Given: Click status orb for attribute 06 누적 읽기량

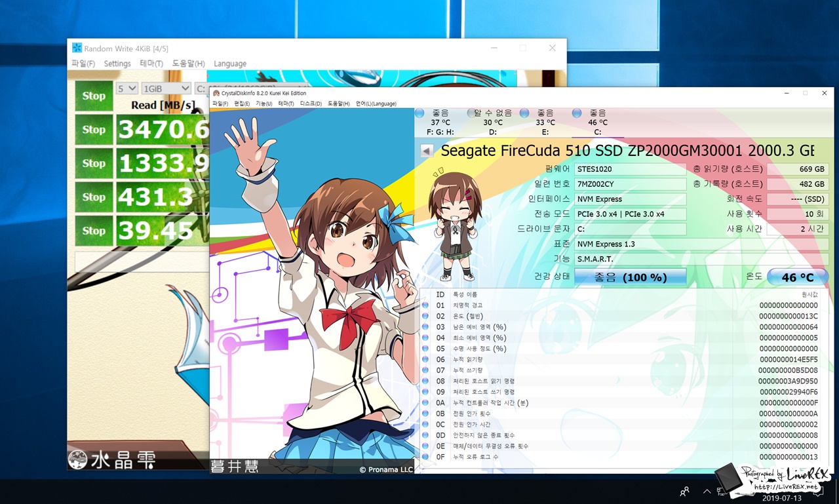Looking at the screenshot, I should click(425, 359).
